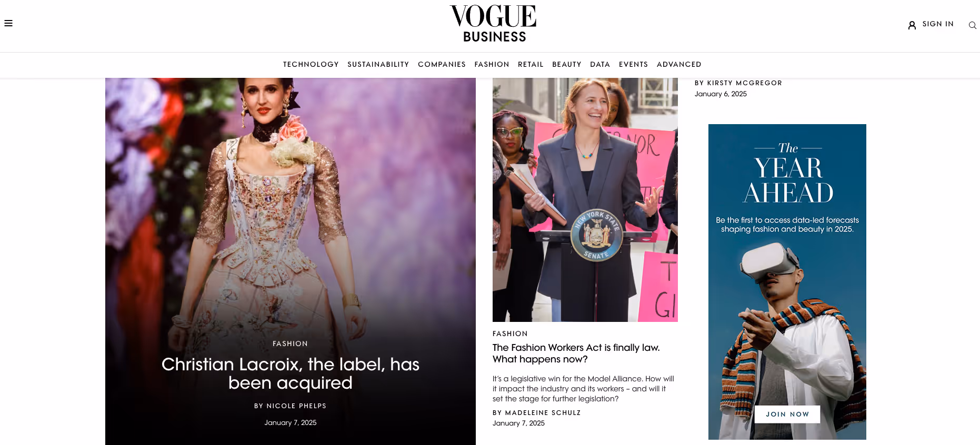Open the Data section
980x445 pixels.
point(600,64)
